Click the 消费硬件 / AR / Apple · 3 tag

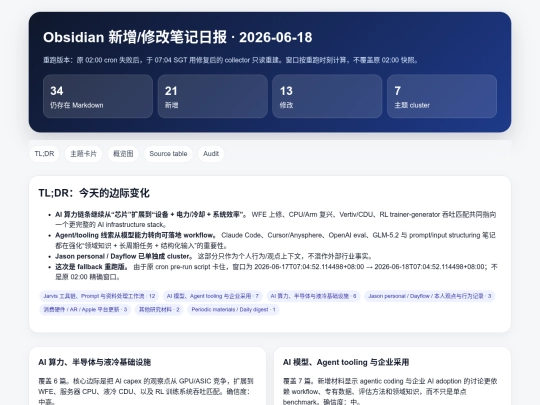[x=85, y=309]
